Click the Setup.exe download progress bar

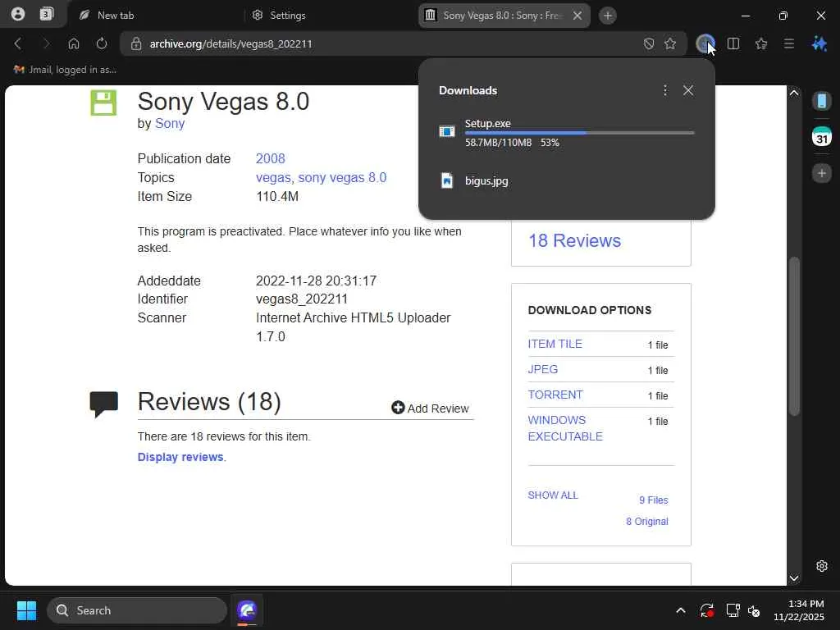580,133
